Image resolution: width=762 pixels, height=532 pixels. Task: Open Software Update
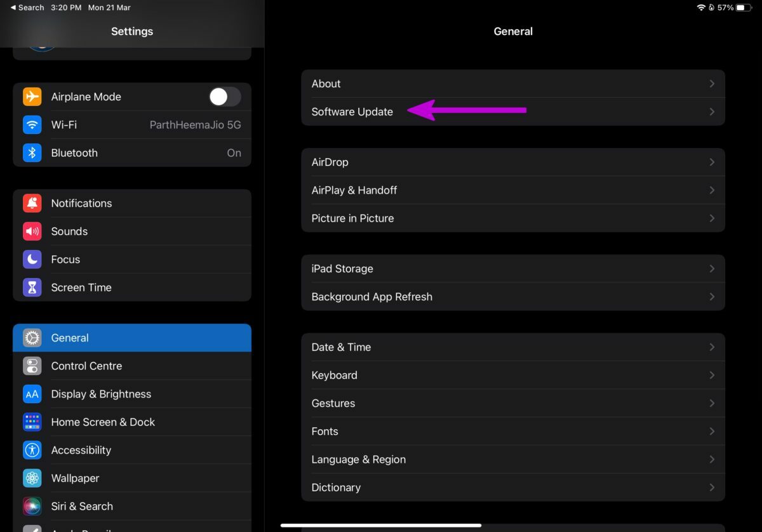pyautogui.click(x=352, y=112)
